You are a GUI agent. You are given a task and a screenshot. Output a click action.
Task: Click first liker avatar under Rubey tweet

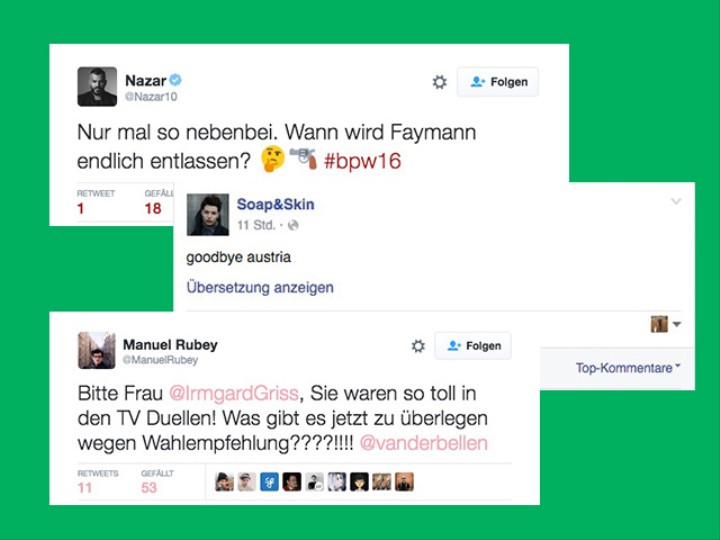pos(224,482)
